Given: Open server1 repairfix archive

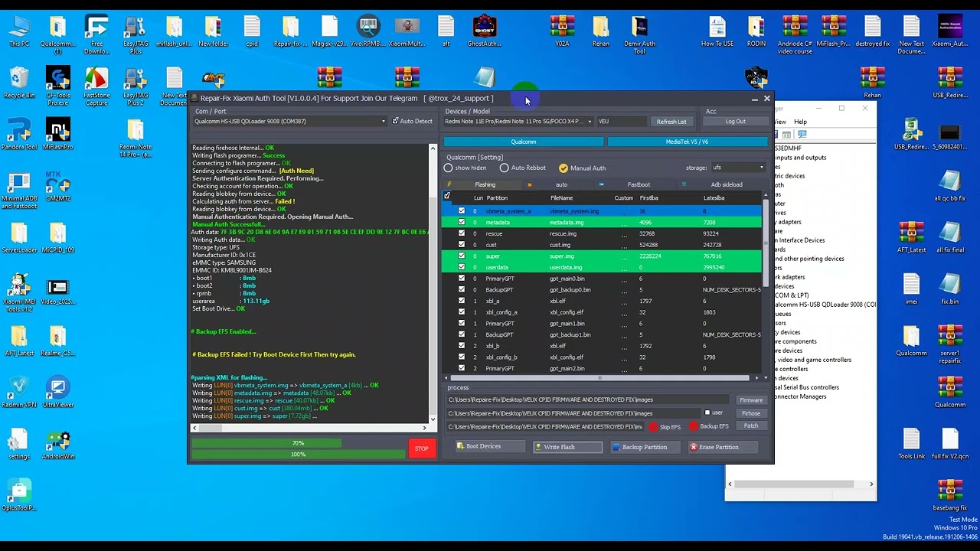Looking at the screenshot, I should tap(949, 345).
